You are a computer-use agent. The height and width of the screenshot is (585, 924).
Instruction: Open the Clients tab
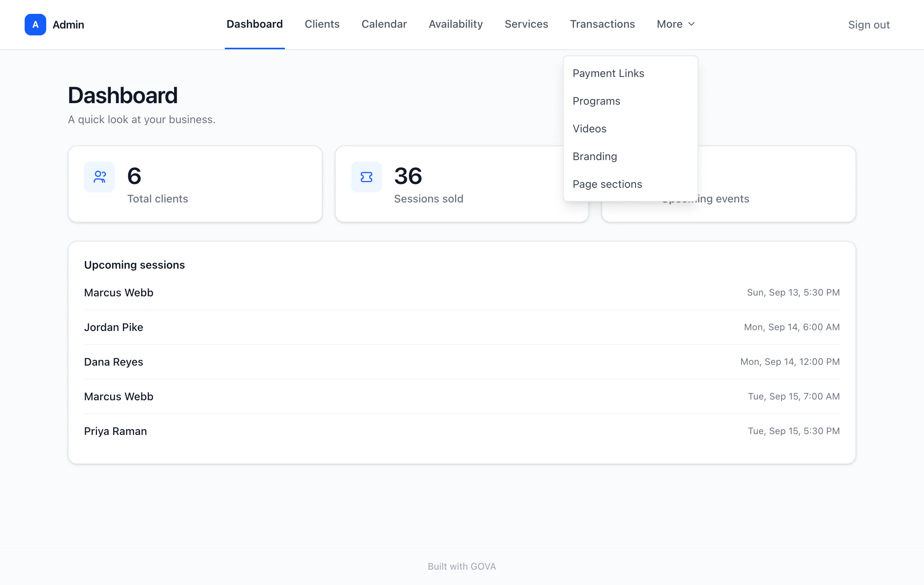click(322, 24)
